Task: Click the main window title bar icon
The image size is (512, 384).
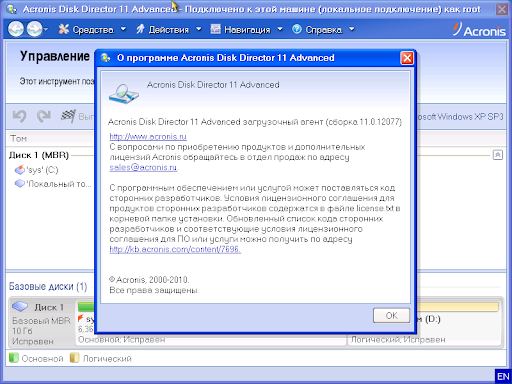Action: 11,9
